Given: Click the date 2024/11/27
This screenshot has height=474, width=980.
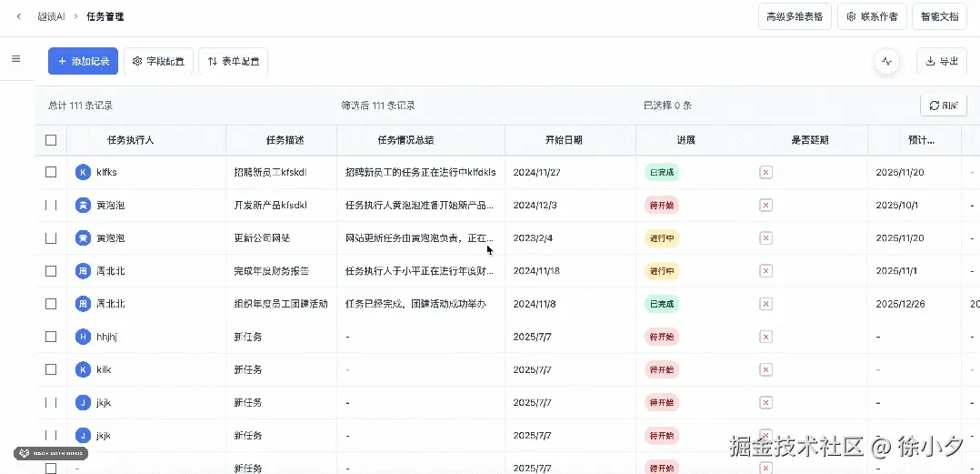Looking at the screenshot, I should (x=537, y=172).
